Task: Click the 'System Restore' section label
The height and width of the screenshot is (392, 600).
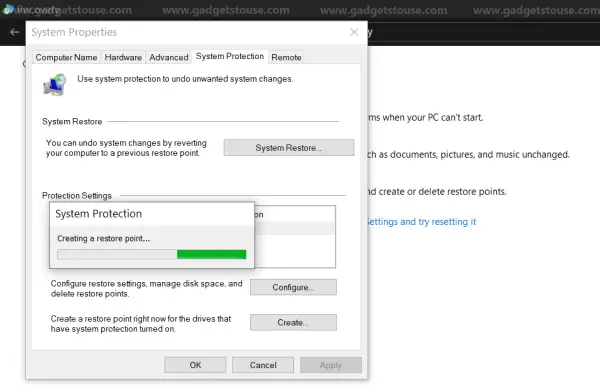Action: pyautogui.click(x=72, y=122)
